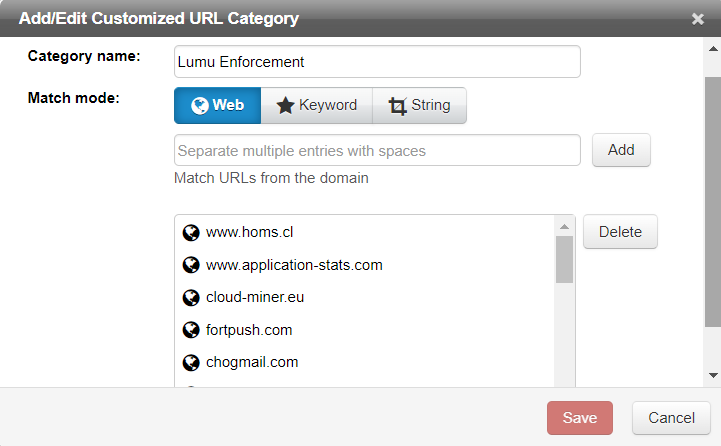This screenshot has width=721, height=446.
Task: Select www.homs.cl in the URL list
Action: [x=249, y=233]
